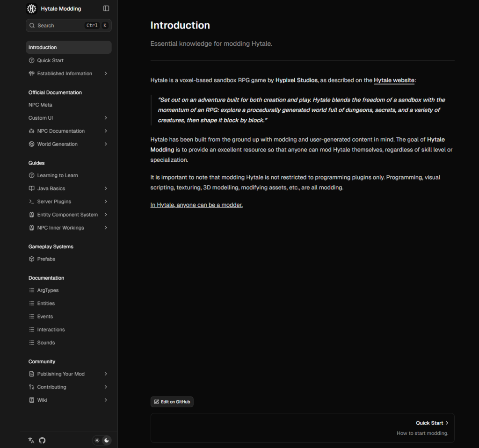Click the Hytale Modding logo icon
The image size is (479, 448).
[32, 8]
